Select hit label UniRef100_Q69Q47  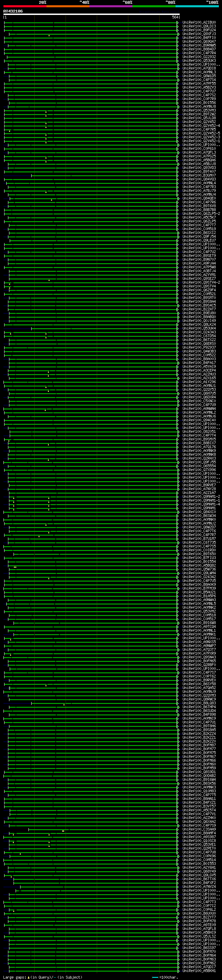click(199, 41)
